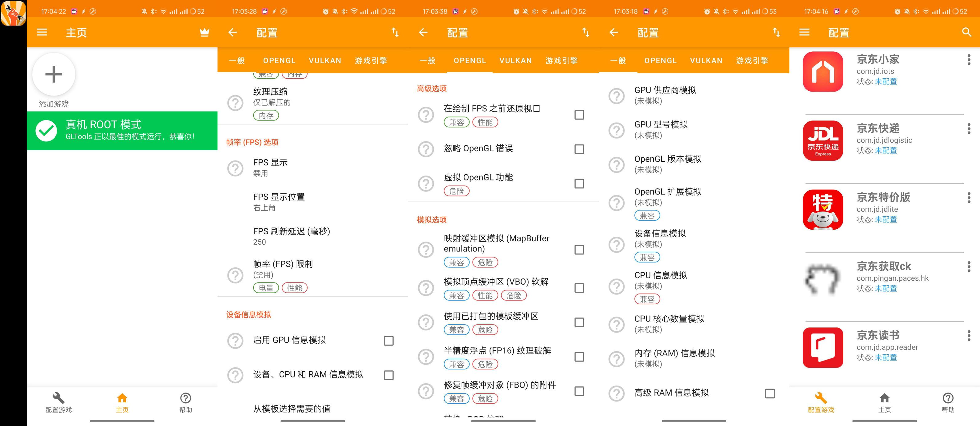Click GLTools app icon at top-left

tap(13, 13)
